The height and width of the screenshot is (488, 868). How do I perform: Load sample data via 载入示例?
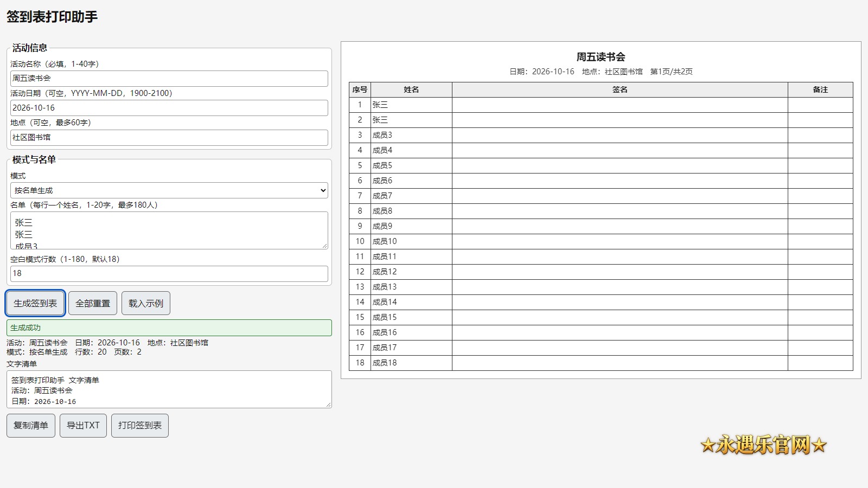pyautogui.click(x=146, y=303)
